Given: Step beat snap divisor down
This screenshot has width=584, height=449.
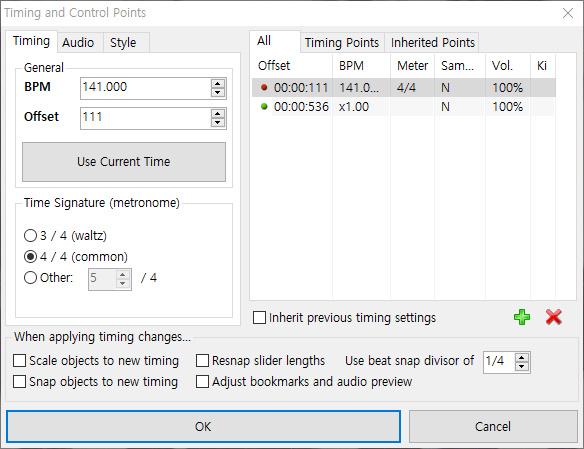Looking at the screenshot, I should click(x=521, y=366).
